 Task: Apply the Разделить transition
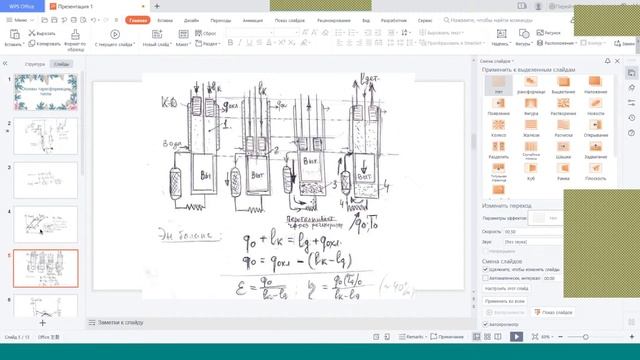pyautogui.click(x=498, y=150)
